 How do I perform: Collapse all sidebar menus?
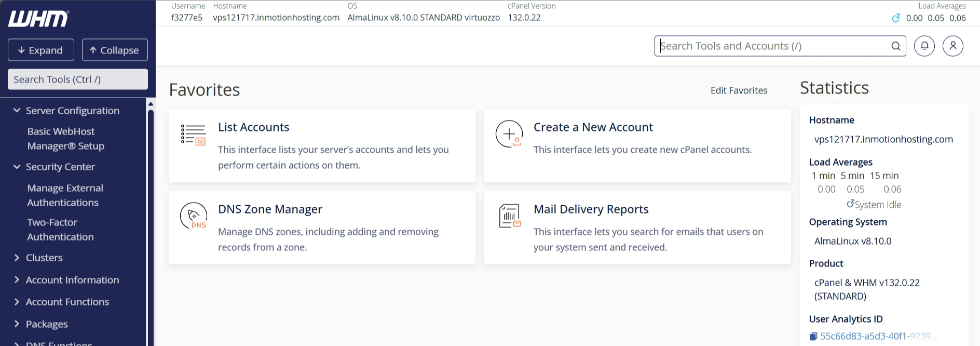[115, 50]
